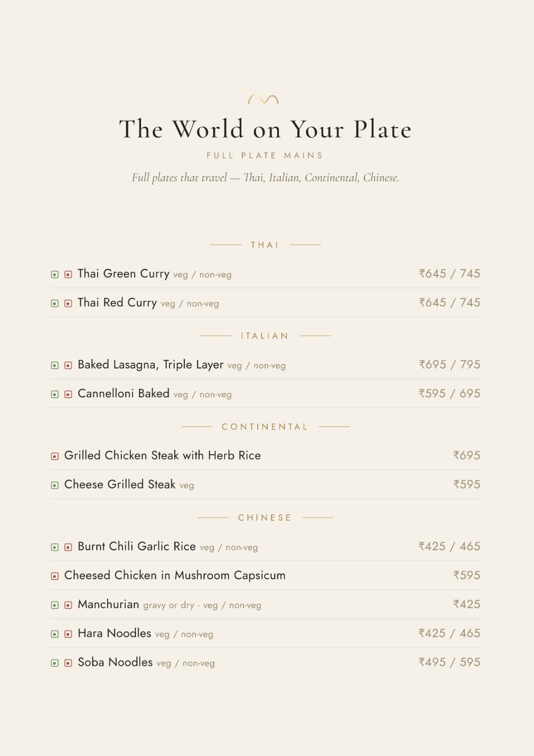
Task: Click the ₹495 / 595 Soba Noodles price
Action: [449, 662]
